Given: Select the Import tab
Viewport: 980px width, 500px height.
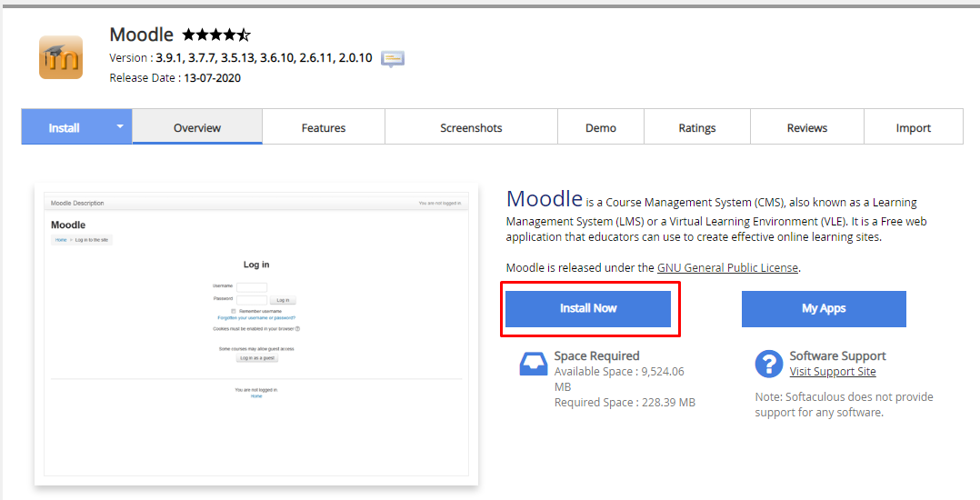Looking at the screenshot, I should click(x=913, y=127).
